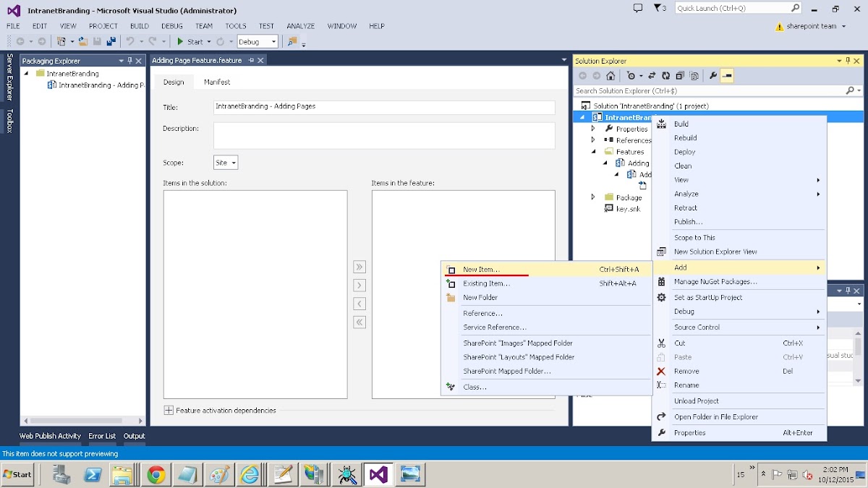Viewport: 868px width, 488px height.
Task: Open the TOOLS menu
Action: (x=236, y=26)
